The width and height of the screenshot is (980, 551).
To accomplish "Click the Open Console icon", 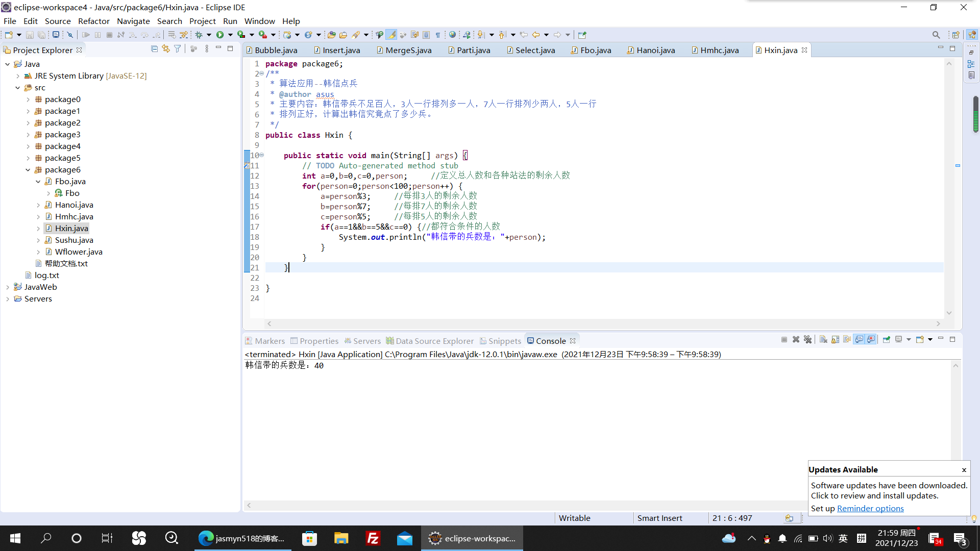I will pos(920,339).
